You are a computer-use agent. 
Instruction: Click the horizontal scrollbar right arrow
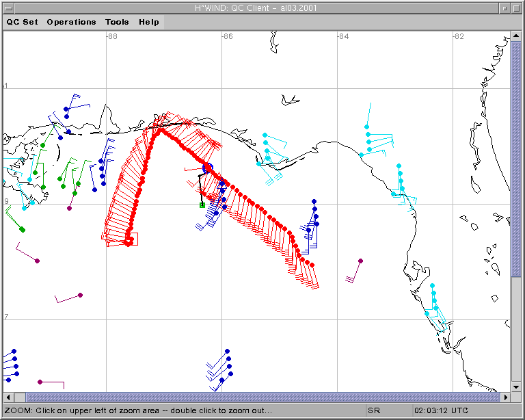(x=506, y=397)
